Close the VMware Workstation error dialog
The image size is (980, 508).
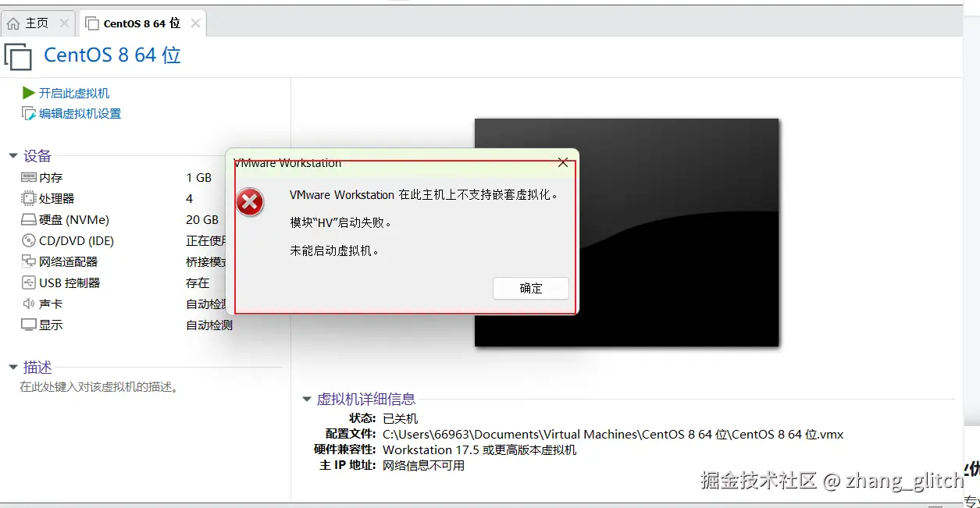point(563,162)
